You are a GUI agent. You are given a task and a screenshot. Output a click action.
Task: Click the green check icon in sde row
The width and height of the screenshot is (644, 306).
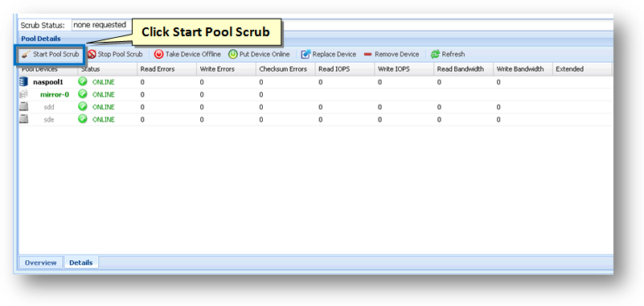click(83, 119)
